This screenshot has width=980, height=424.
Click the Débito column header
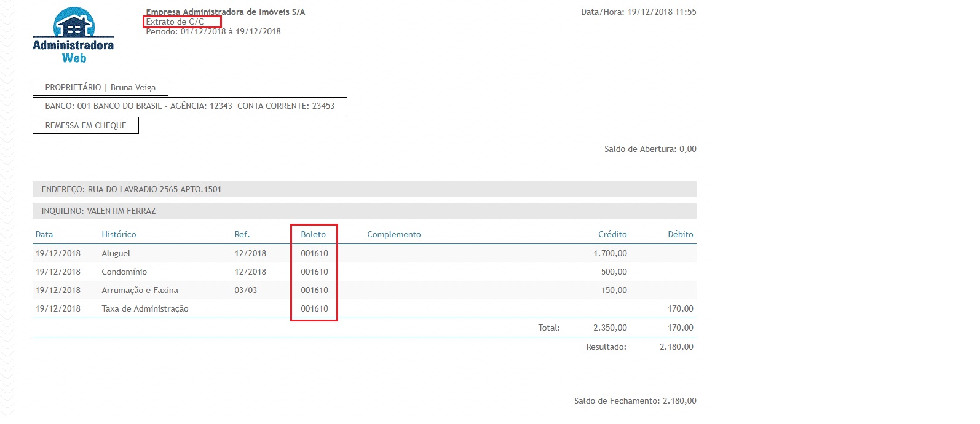point(680,234)
